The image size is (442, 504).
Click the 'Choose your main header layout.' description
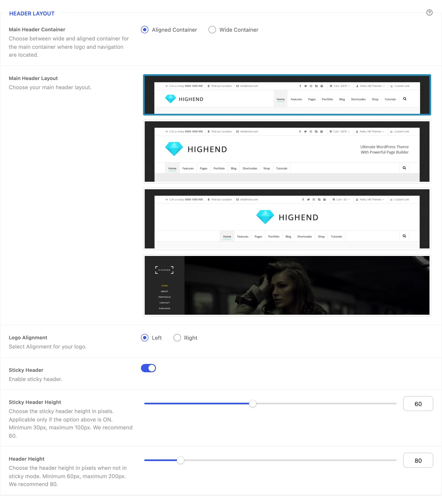(50, 88)
